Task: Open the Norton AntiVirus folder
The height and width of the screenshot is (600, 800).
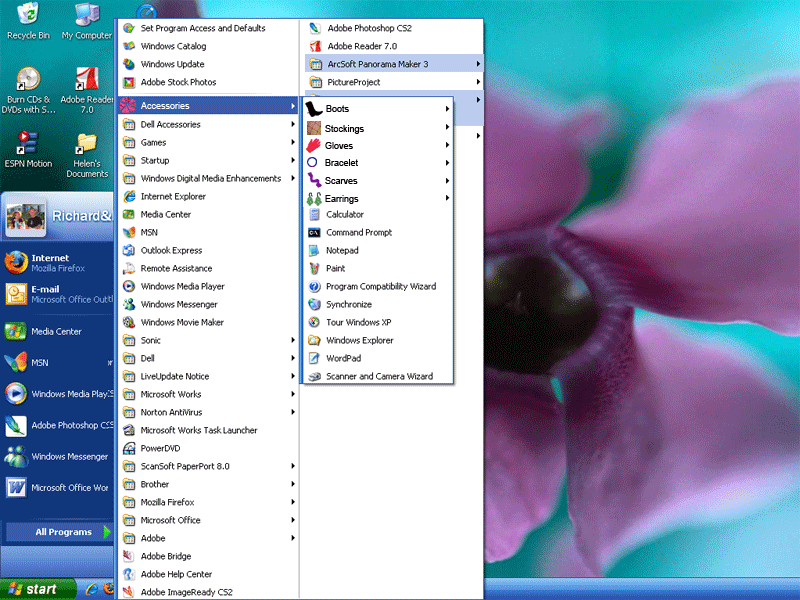Action: pyautogui.click(x=208, y=412)
